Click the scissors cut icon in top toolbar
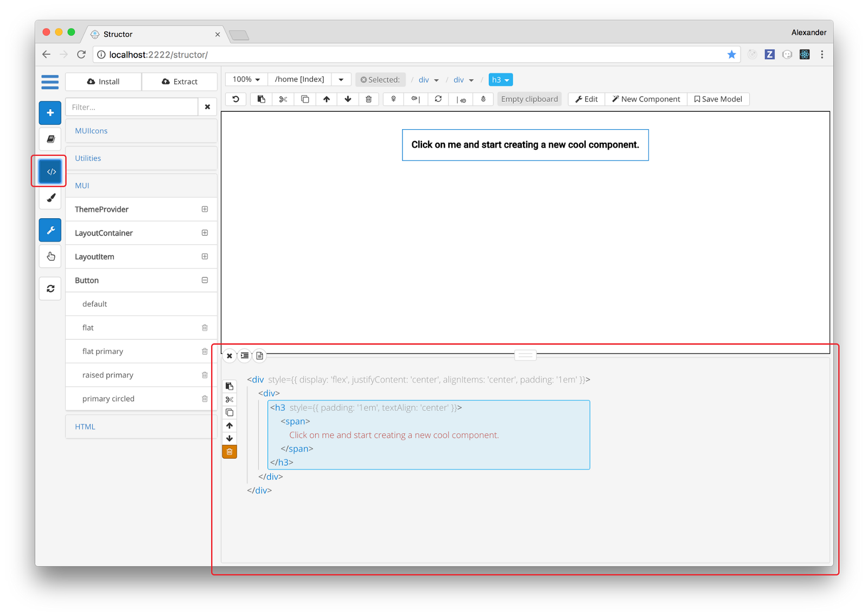The width and height of the screenshot is (868, 616). (x=283, y=99)
